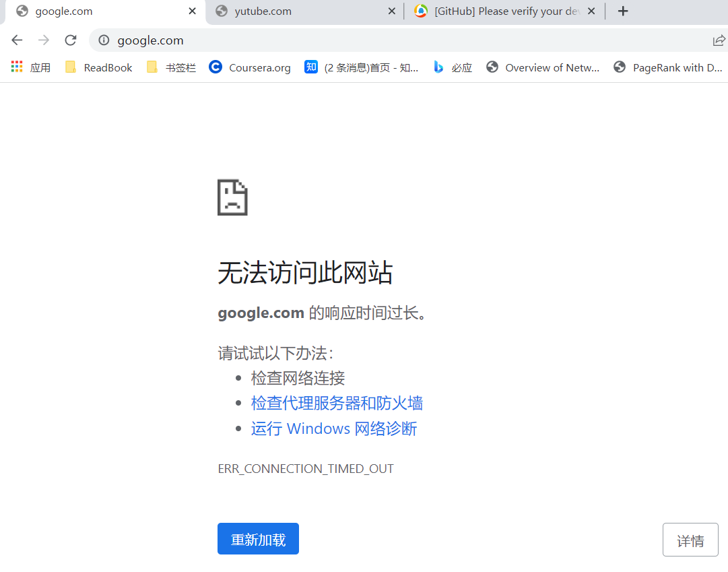The height and width of the screenshot is (572, 728).
Task: Open the 必应 Bing bookmark
Action: (x=453, y=67)
